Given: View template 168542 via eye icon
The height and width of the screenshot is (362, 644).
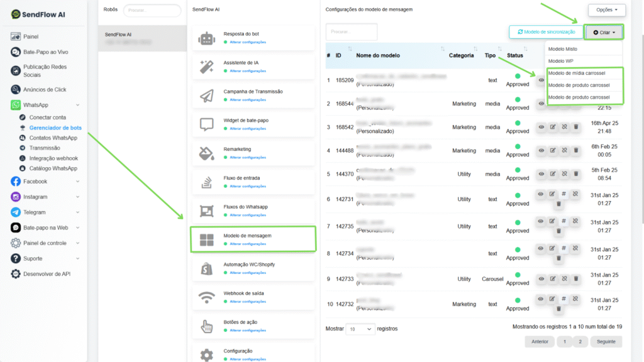Looking at the screenshot, I should click(x=541, y=127).
